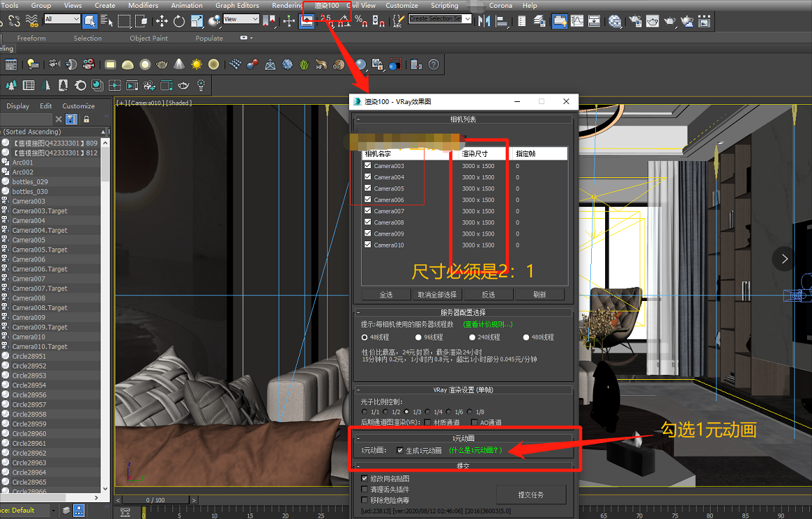Image resolution: width=812 pixels, height=519 pixels.
Task: Open the Curve Editor icon
Action: pos(577,21)
